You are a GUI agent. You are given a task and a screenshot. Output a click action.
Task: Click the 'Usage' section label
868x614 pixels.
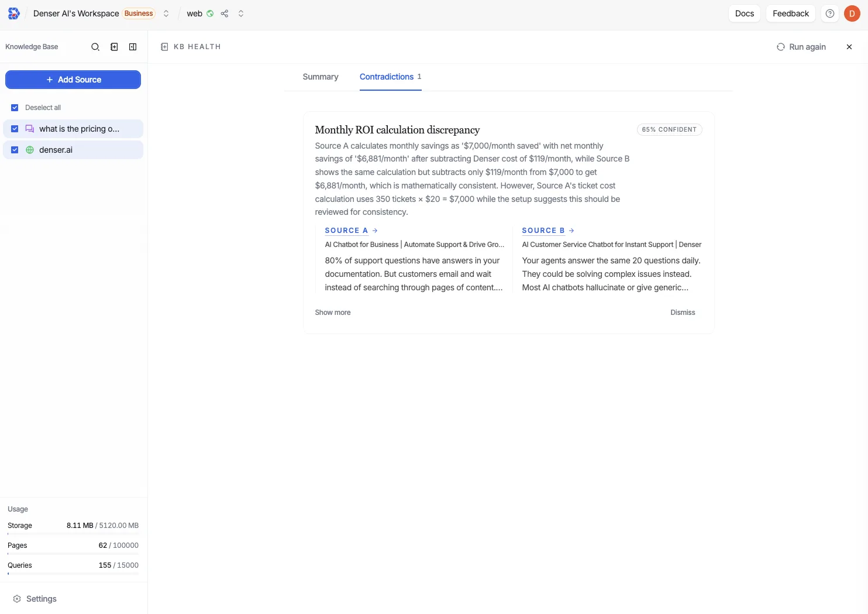(x=18, y=509)
